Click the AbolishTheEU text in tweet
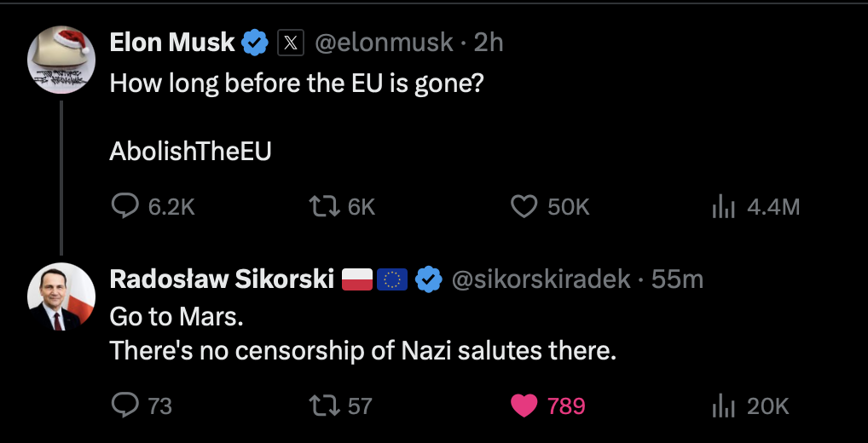Image resolution: width=868 pixels, height=443 pixels. (x=190, y=150)
